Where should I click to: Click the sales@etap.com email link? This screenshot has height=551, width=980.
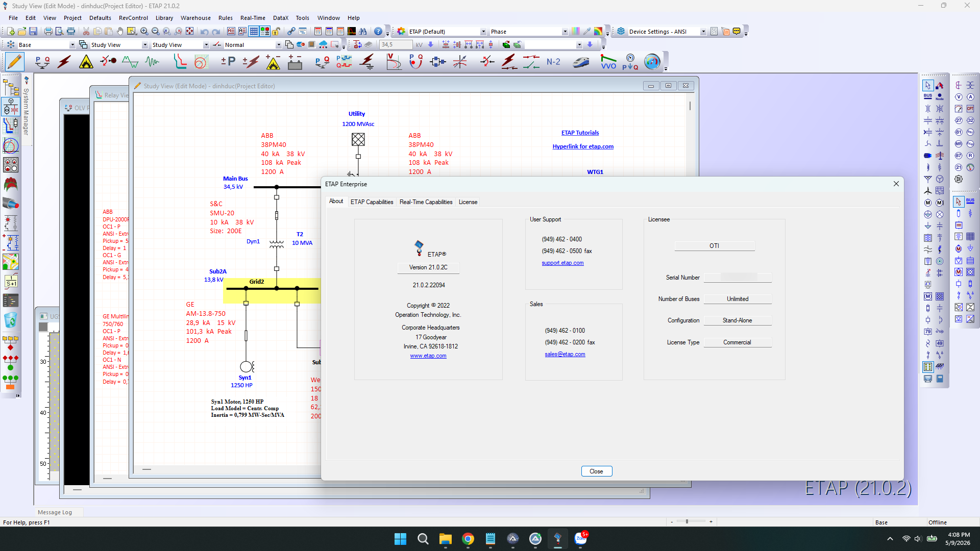pos(565,354)
